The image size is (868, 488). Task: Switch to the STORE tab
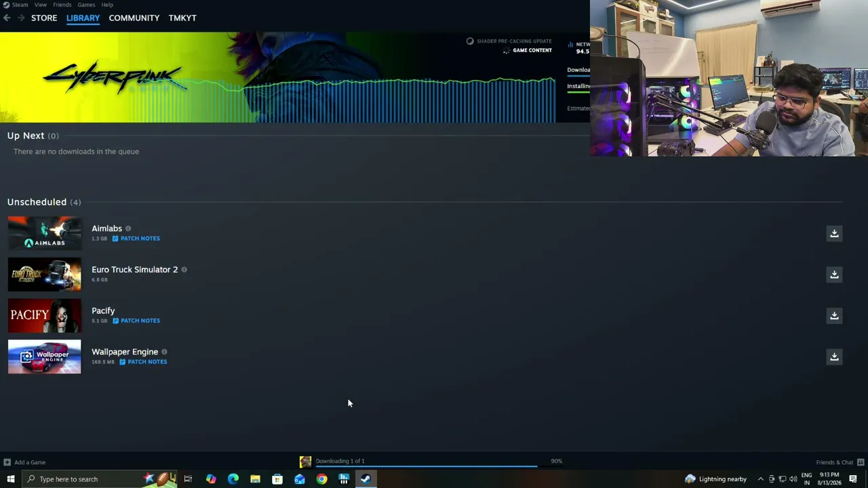coord(44,18)
